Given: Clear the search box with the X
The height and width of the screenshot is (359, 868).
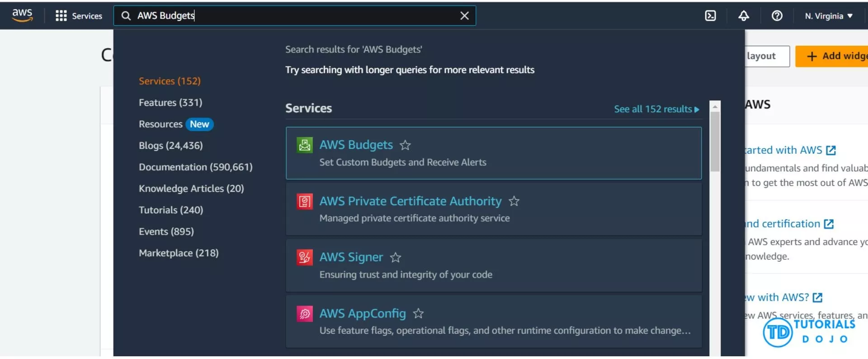Looking at the screenshot, I should 464,16.
